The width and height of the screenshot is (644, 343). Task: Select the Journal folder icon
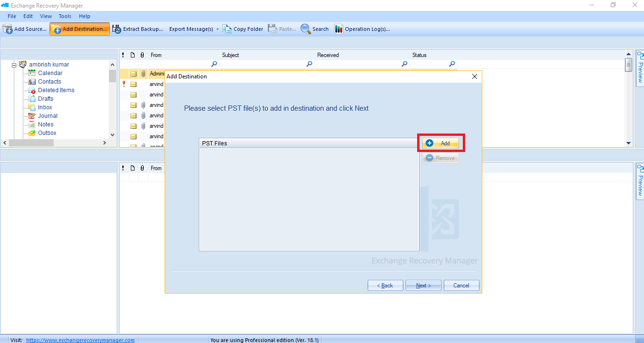tap(32, 115)
